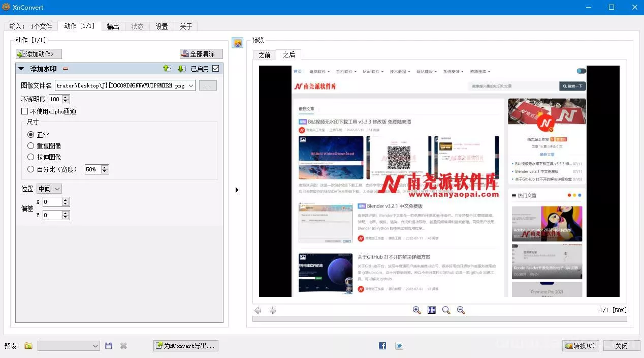Click the 添加动作 button
This screenshot has width=644, height=358.
pyautogui.click(x=39, y=54)
